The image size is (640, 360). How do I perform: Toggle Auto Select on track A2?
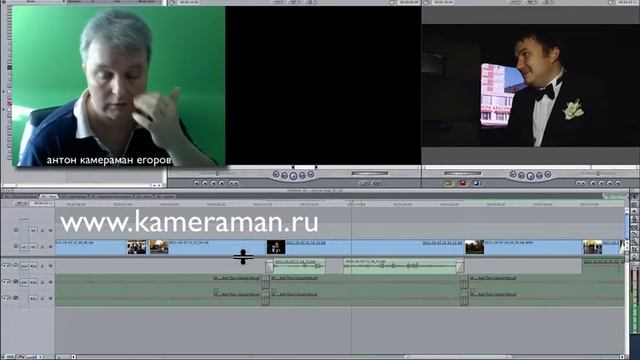51,282
